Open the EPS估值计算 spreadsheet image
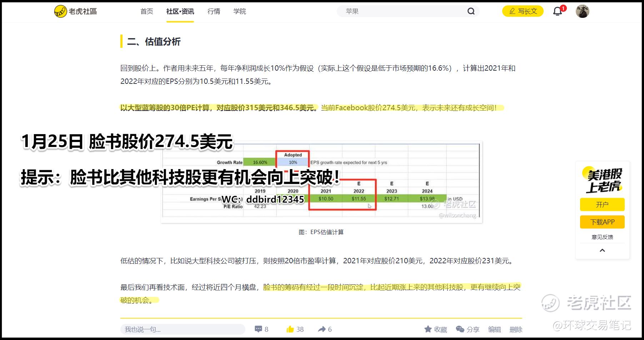This screenshot has width=644, height=340. coord(321,182)
